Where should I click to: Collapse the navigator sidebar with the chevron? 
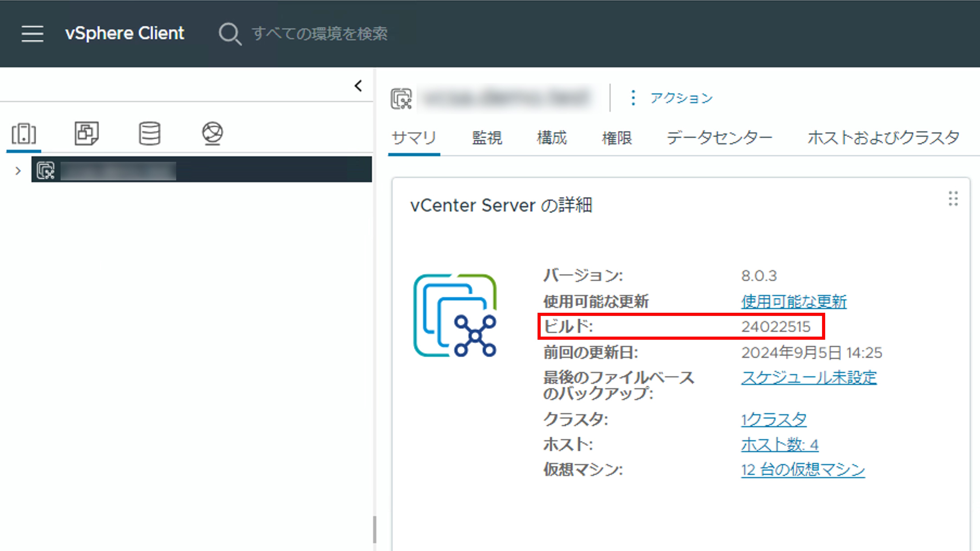click(358, 86)
